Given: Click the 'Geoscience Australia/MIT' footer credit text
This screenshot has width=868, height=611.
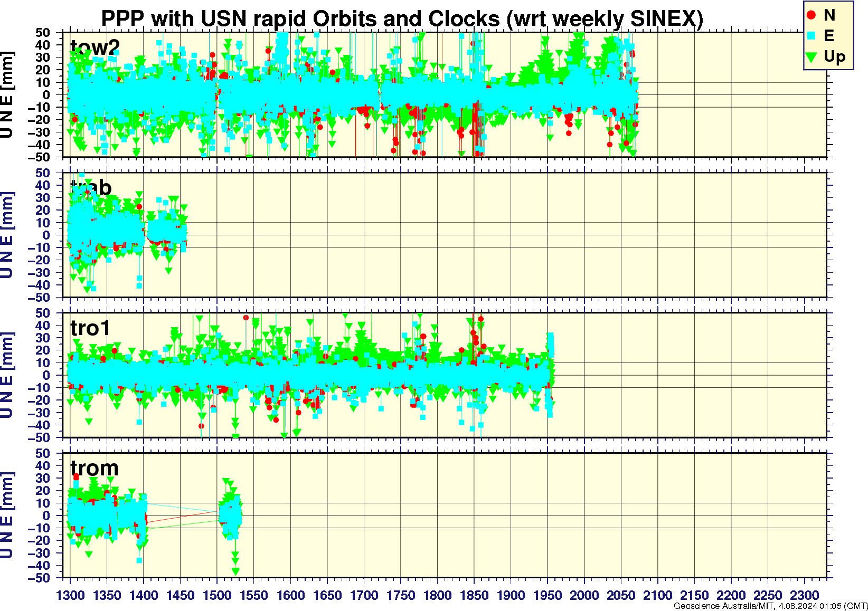Looking at the screenshot, I should [724, 606].
